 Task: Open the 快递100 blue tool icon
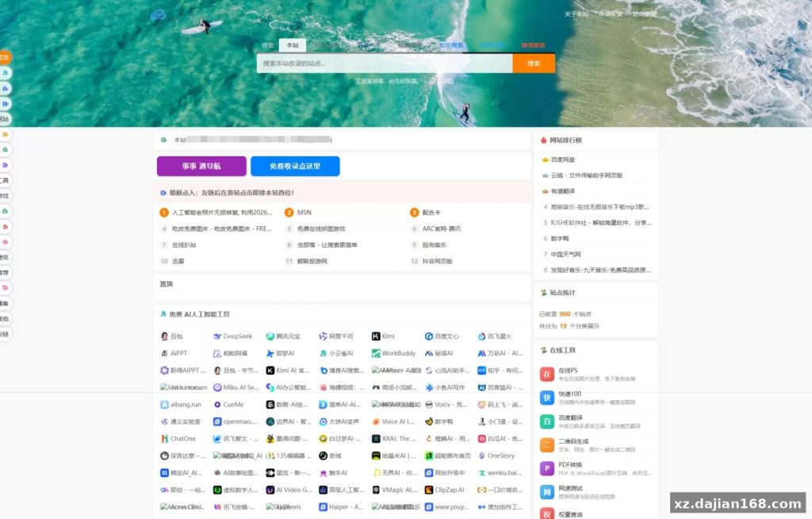coord(547,398)
